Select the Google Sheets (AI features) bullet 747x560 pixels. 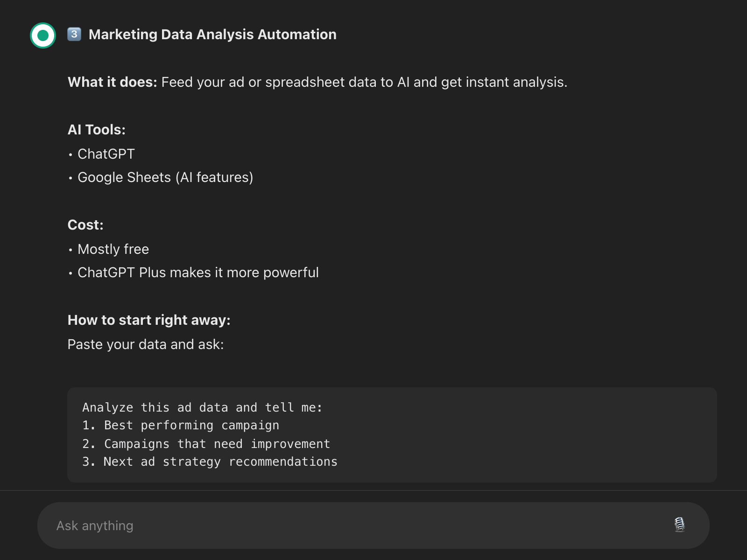(x=165, y=177)
